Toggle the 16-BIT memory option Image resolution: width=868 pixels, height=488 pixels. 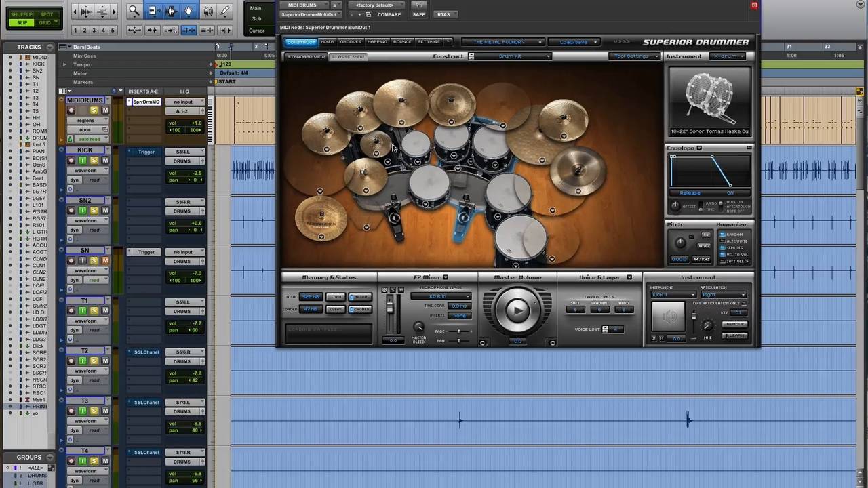359,297
